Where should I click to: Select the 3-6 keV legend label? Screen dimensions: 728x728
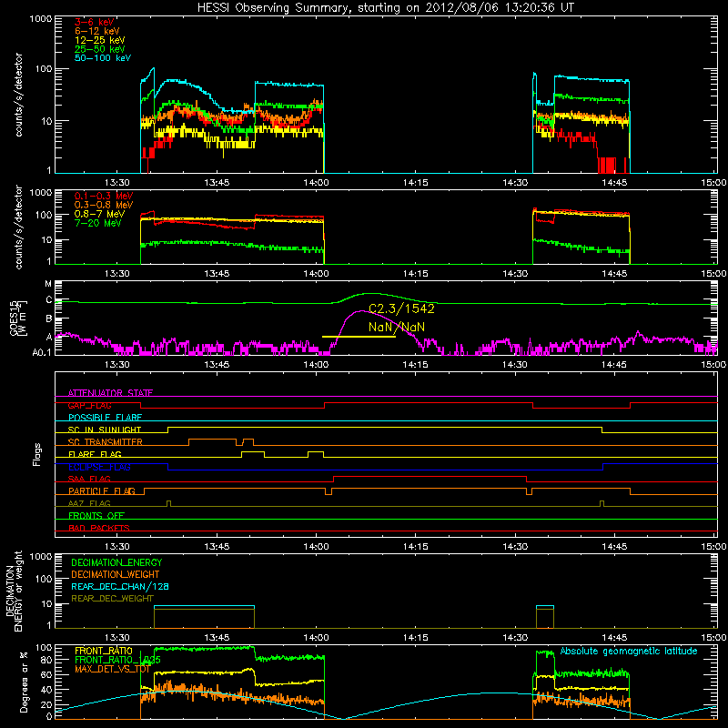(95, 22)
